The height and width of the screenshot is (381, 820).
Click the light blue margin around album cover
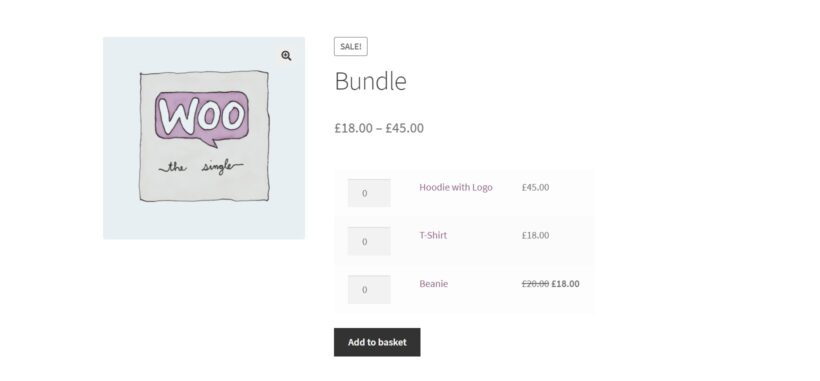[x=120, y=220]
